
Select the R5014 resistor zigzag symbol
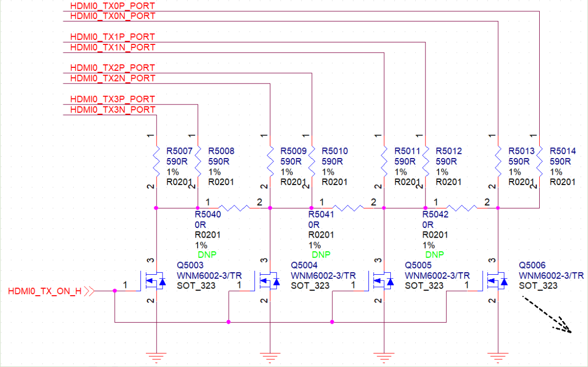[x=539, y=161]
